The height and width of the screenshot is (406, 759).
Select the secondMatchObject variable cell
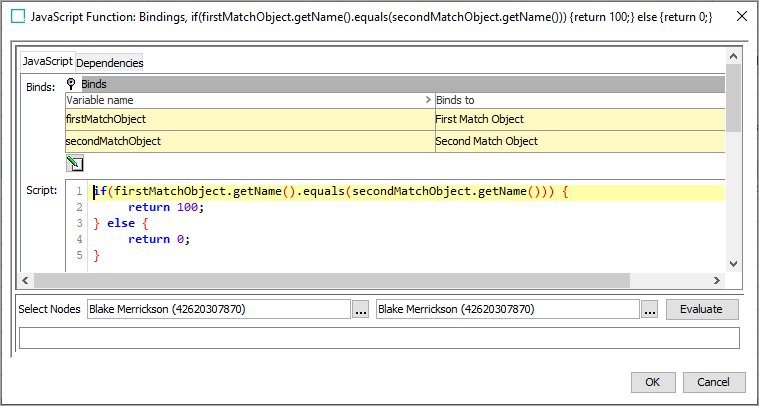click(250, 141)
